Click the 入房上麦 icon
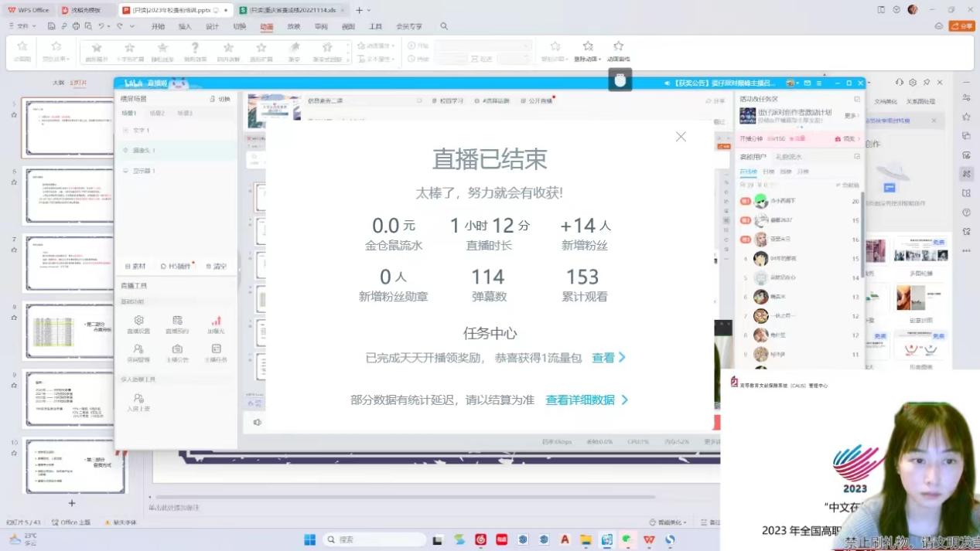 tap(138, 398)
